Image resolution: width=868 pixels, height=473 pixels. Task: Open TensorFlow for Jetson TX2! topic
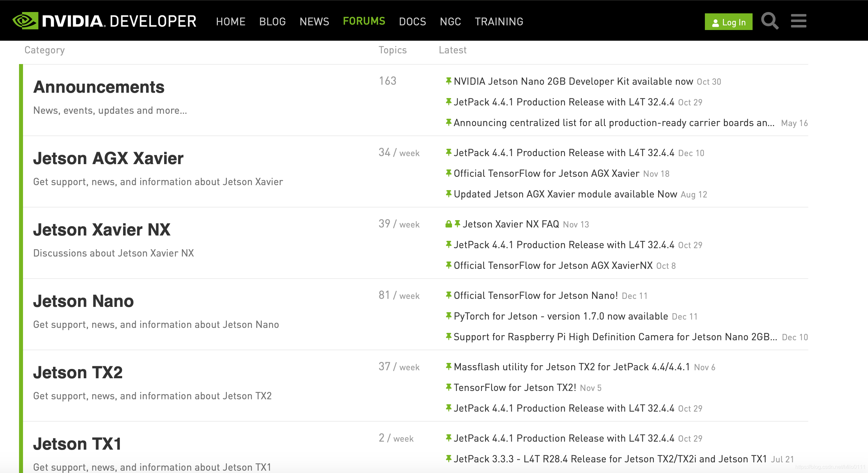[x=515, y=388]
